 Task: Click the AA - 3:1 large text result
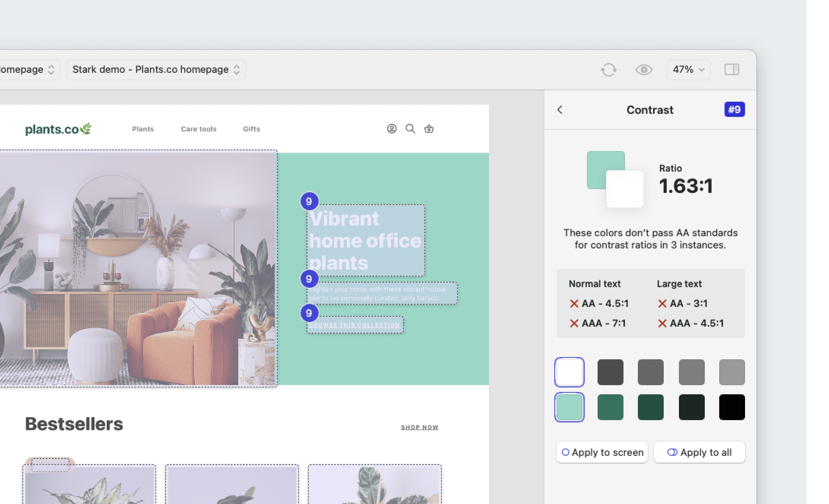(x=683, y=303)
